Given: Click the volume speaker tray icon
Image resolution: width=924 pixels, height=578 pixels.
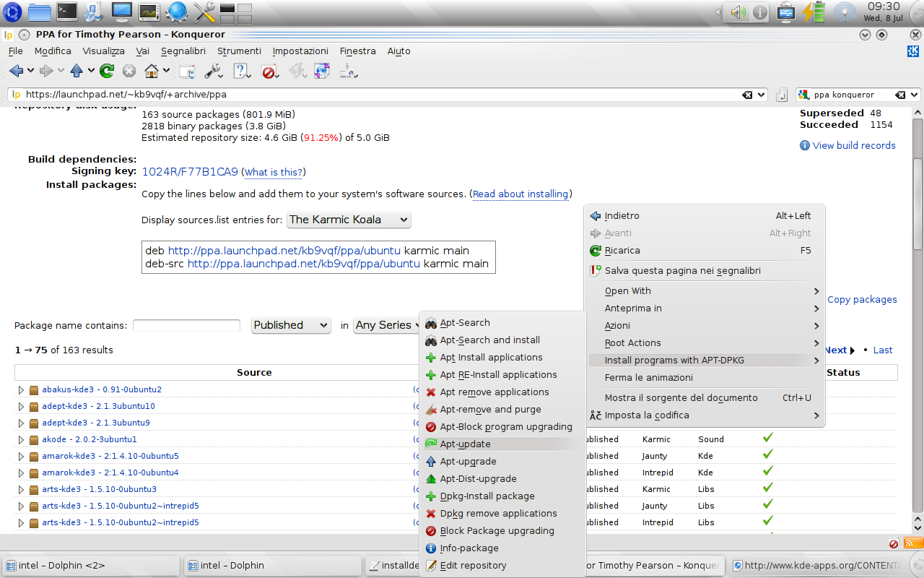Looking at the screenshot, I should (738, 12).
